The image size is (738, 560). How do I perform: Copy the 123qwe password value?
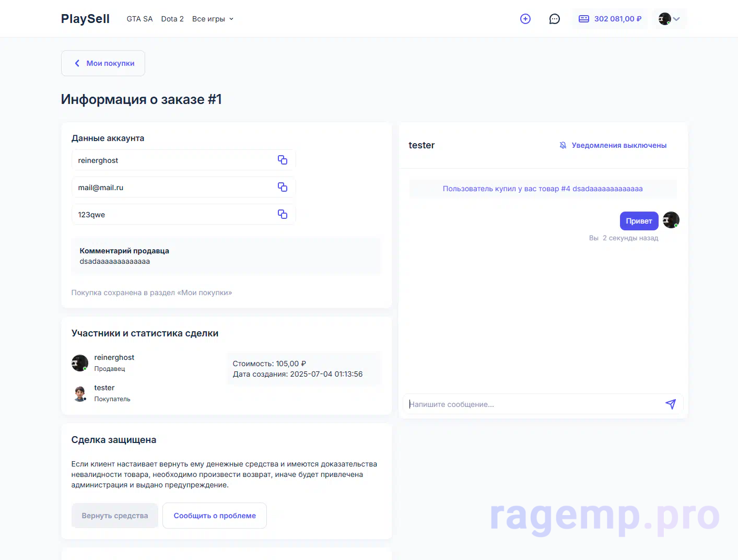[282, 214]
